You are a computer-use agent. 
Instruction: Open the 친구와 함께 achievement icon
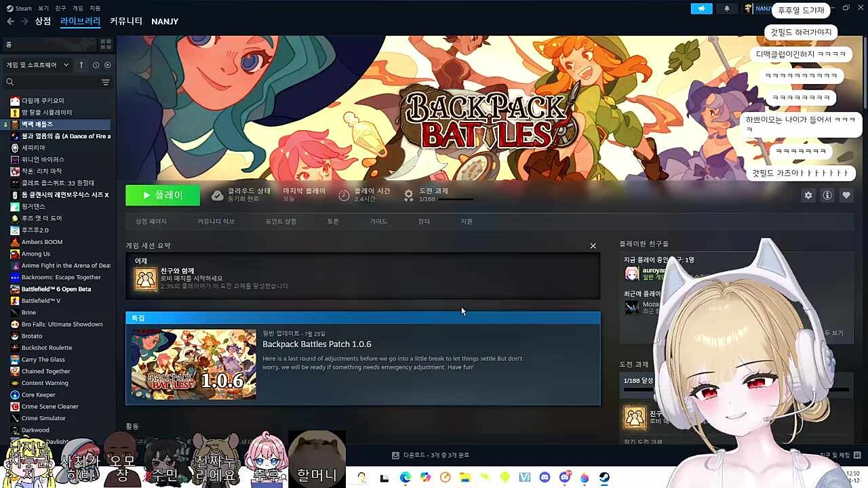pos(145,279)
